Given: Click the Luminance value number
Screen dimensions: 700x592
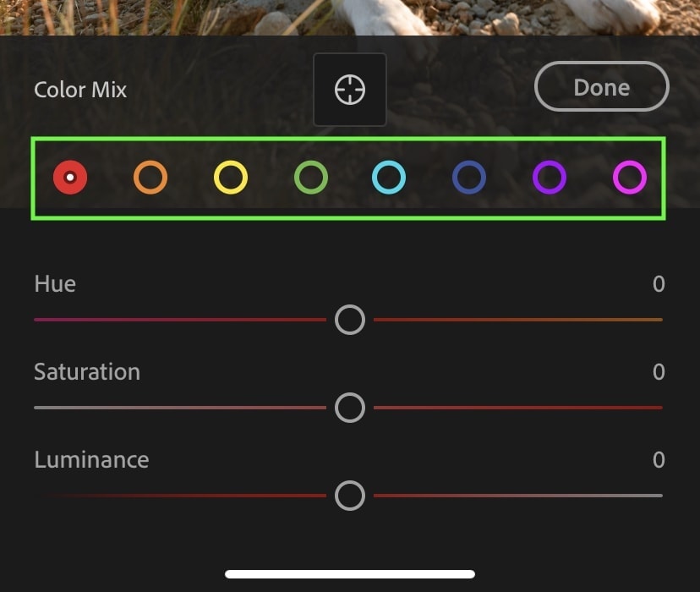Looking at the screenshot, I should (x=659, y=460).
